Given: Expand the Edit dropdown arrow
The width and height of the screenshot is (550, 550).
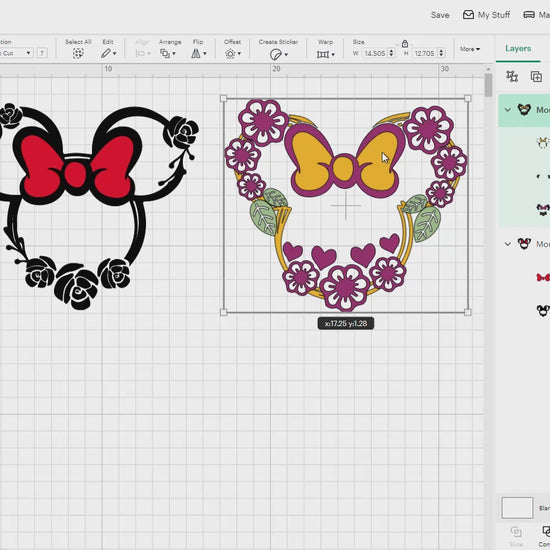Looking at the screenshot, I should tap(114, 54).
